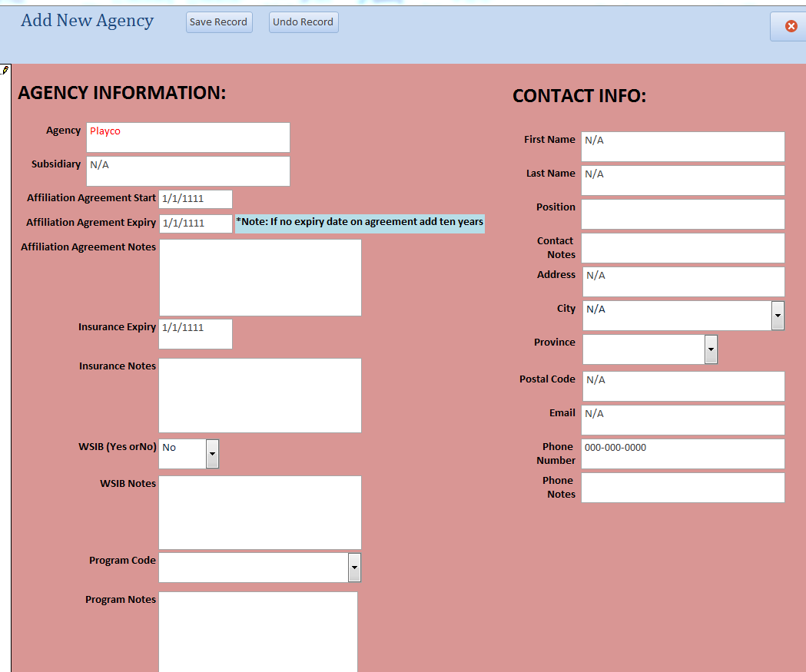Click the Phone Number label
Viewport: 806px width, 672px height.
pos(556,454)
